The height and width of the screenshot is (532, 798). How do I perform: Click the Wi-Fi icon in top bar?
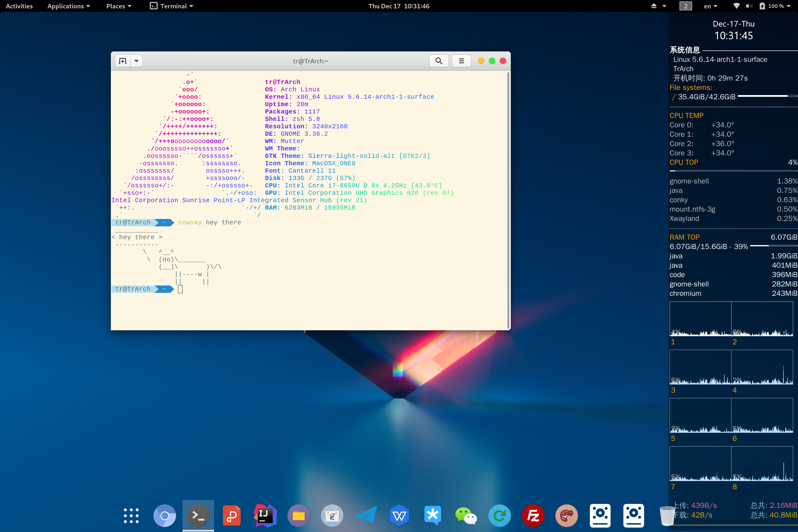pyautogui.click(x=736, y=6)
